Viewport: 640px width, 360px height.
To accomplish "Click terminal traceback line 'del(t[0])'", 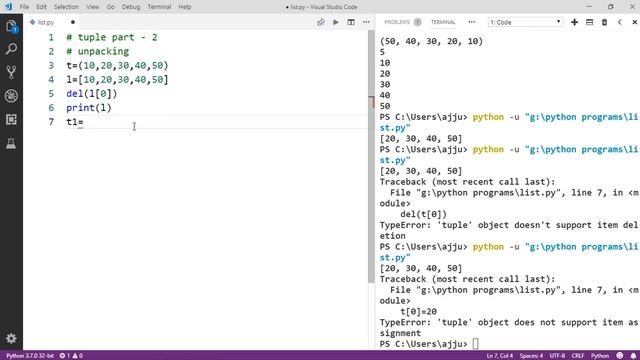I will coord(423,214).
